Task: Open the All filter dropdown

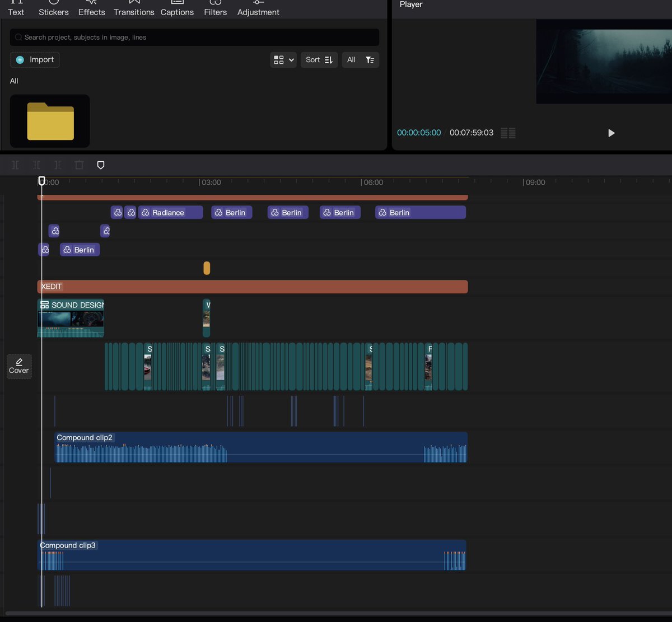Action: coord(351,60)
